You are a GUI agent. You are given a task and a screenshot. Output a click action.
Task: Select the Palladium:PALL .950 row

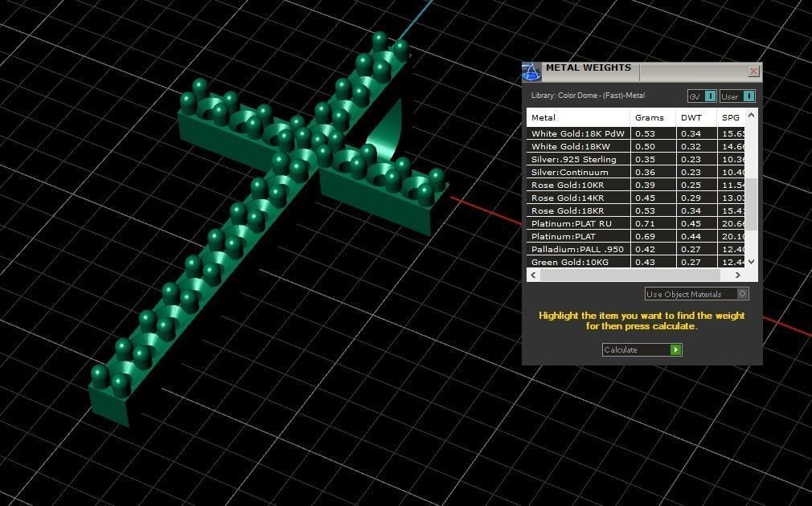(x=635, y=249)
